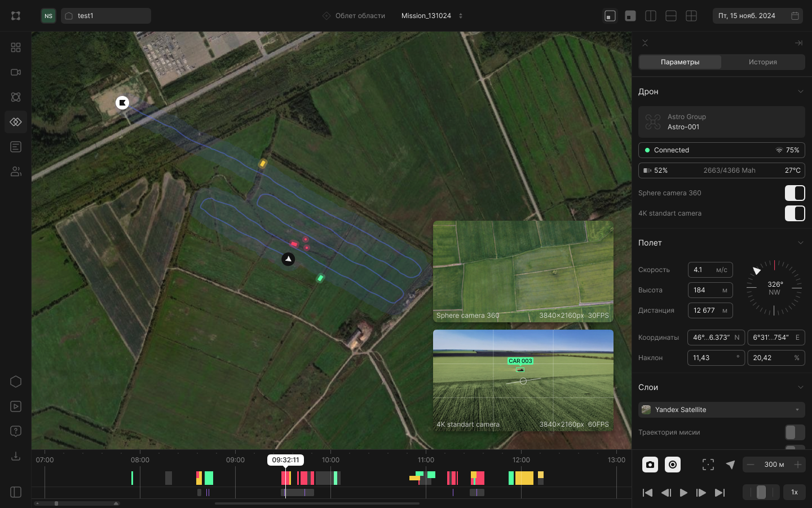
Task: Open the date picker Пт, 15 нояб. 2024
Action: (x=758, y=16)
